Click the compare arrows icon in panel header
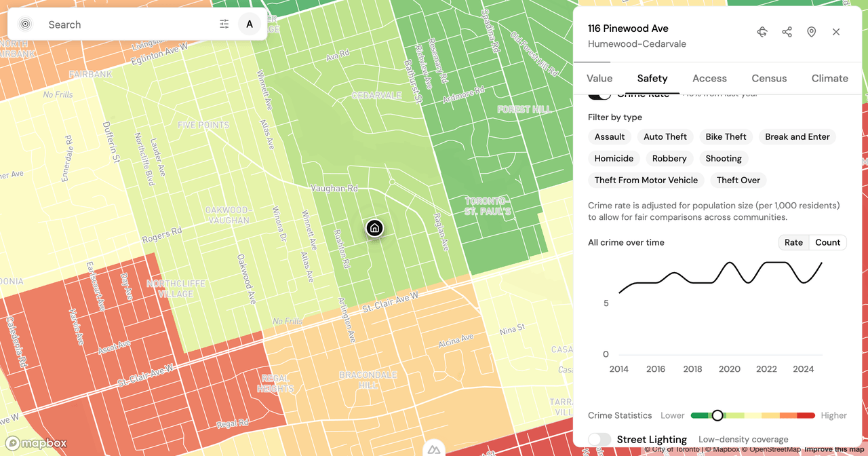Viewport: 868px width, 456px height. 762,32
